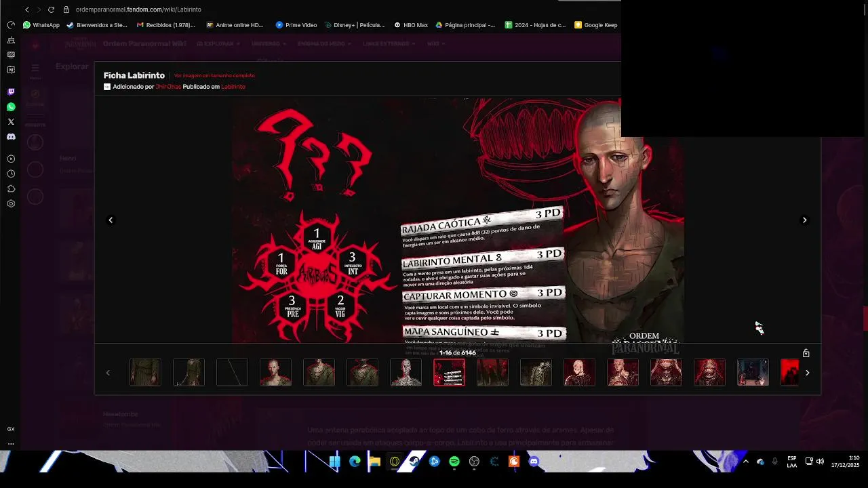Open Google Keep bookmark

tap(596, 25)
